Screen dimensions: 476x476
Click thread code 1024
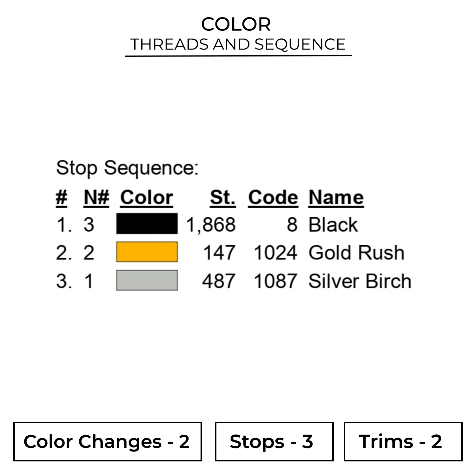tap(275, 253)
